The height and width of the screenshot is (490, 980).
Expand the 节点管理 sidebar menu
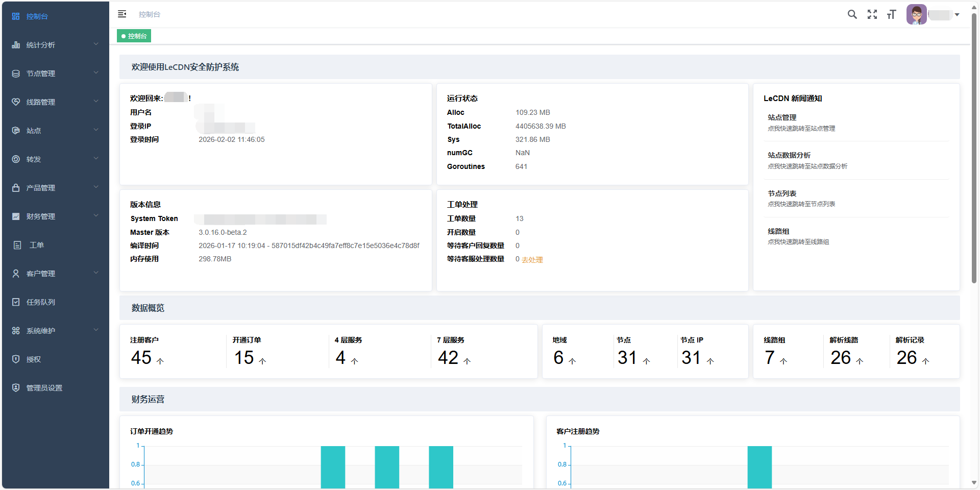pos(55,73)
